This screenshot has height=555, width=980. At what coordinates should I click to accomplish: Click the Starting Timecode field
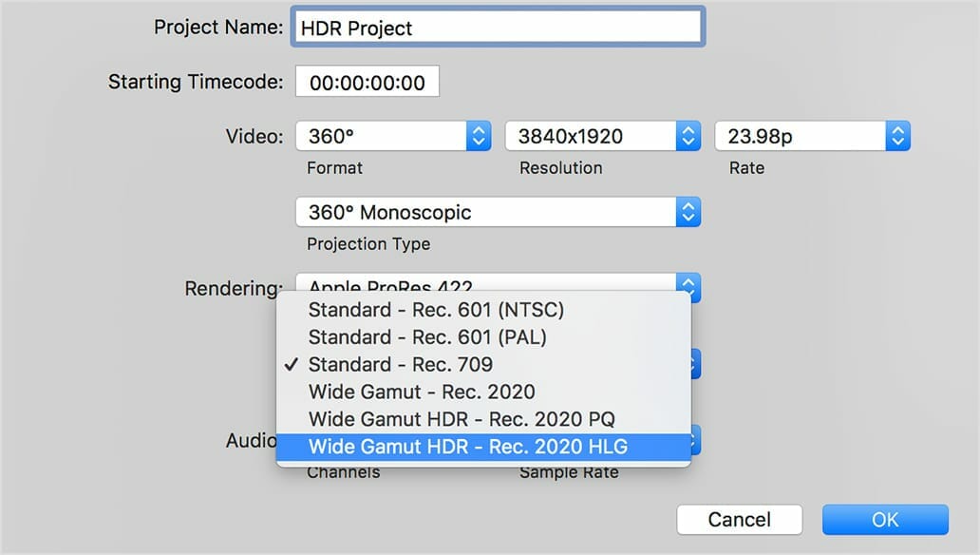367,82
